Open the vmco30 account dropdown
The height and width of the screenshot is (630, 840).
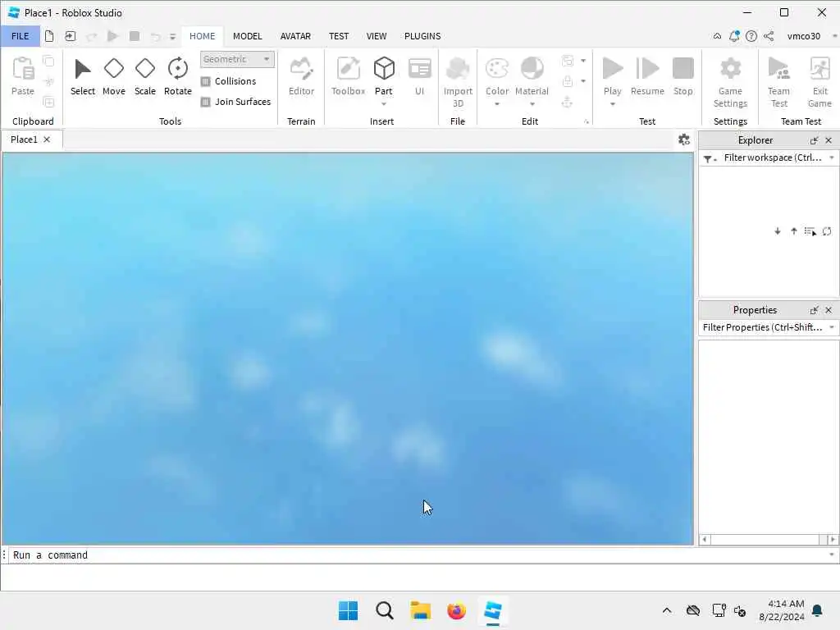[834, 36]
